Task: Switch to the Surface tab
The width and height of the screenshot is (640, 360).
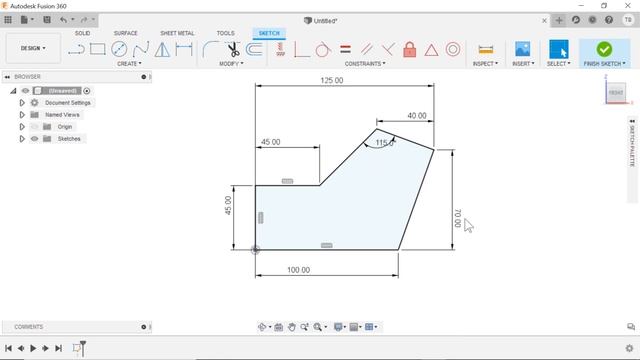Action: [x=126, y=33]
